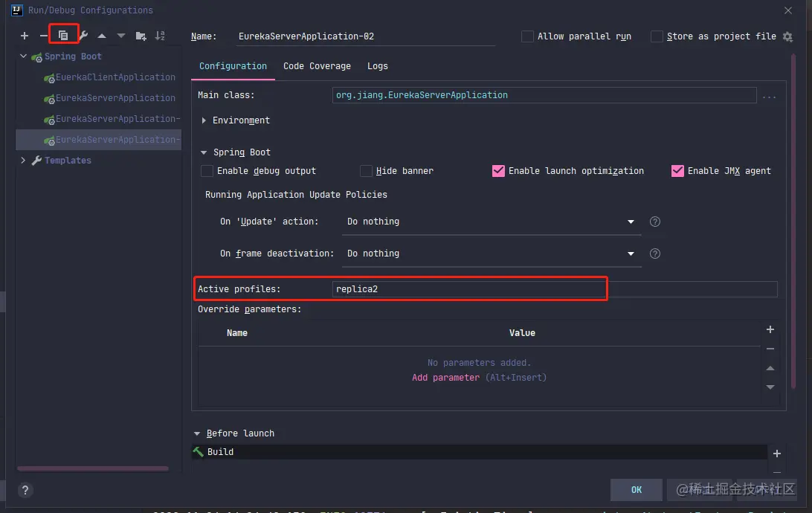Click the Name column header
812x513 pixels.
click(x=236, y=333)
